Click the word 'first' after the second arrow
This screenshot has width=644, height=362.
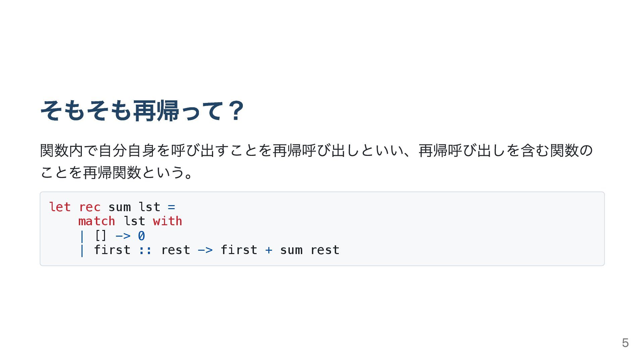tap(239, 250)
